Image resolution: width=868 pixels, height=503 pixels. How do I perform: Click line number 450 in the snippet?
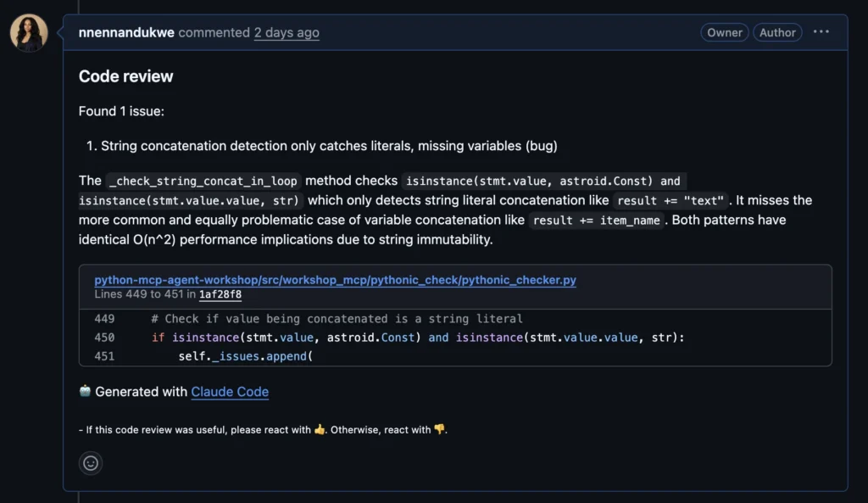[x=104, y=338]
